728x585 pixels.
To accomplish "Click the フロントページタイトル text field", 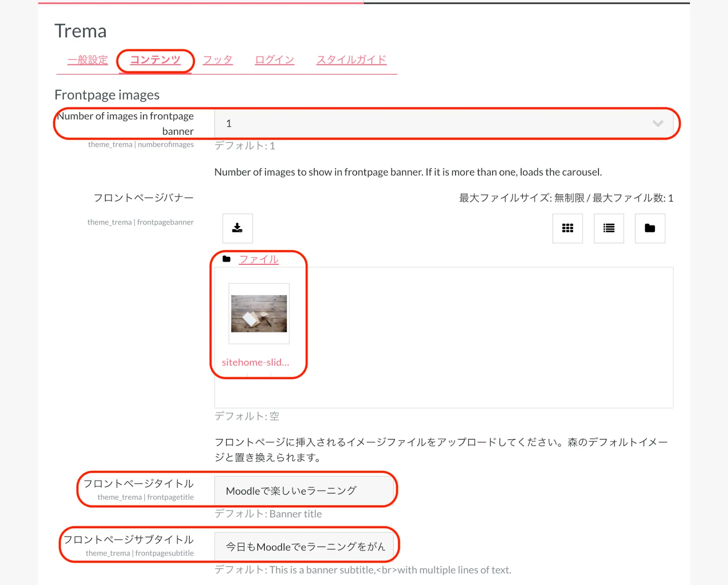I will pos(303,491).
